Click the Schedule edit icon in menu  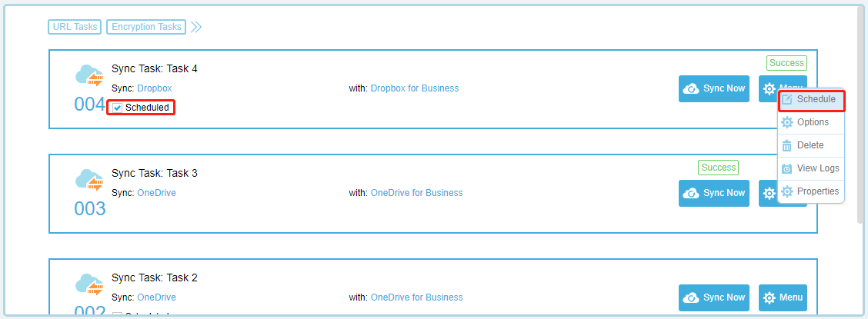(786, 99)
